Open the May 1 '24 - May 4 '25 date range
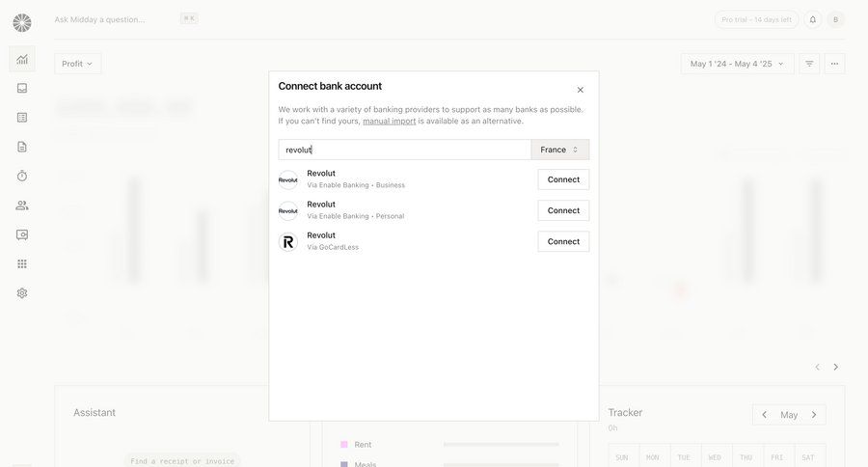Image resolution: width=868 pixels, height=467 pixels. [738, 64]
